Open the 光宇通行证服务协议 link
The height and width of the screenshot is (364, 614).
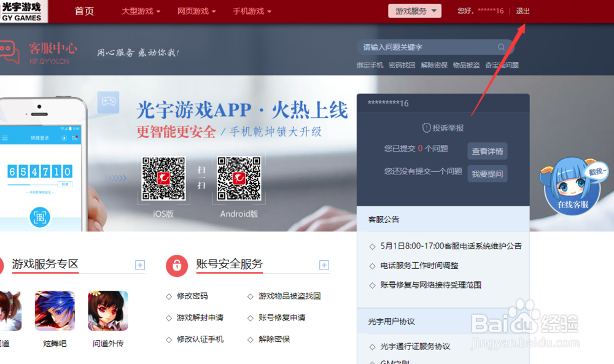(x=416, y=347)
